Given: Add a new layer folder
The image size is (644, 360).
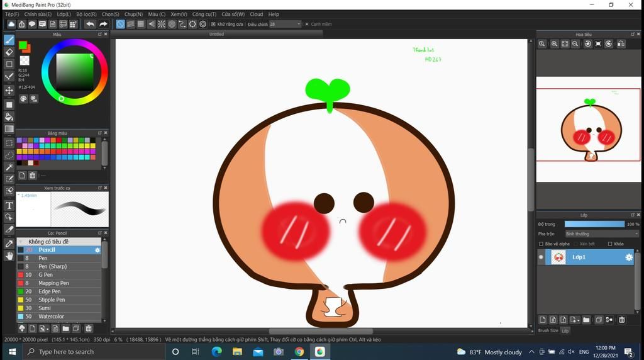Looking at the screenshot, I should [x=586, y=320].
